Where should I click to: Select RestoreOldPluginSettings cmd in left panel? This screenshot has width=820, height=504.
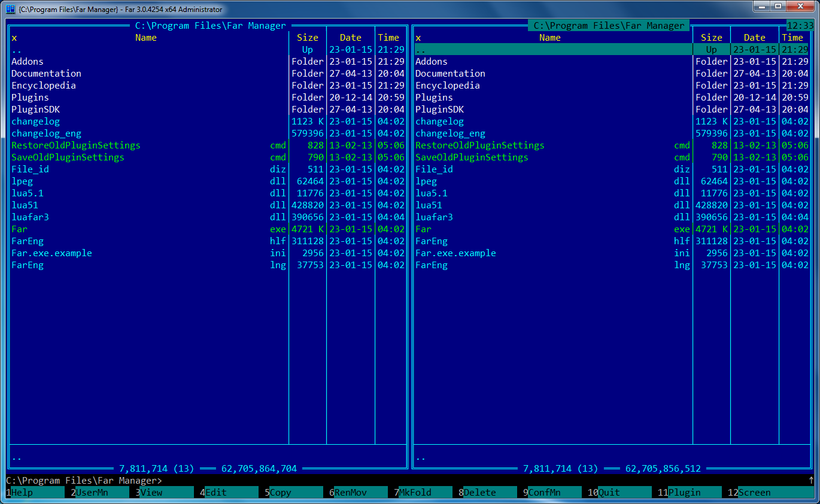208,145
